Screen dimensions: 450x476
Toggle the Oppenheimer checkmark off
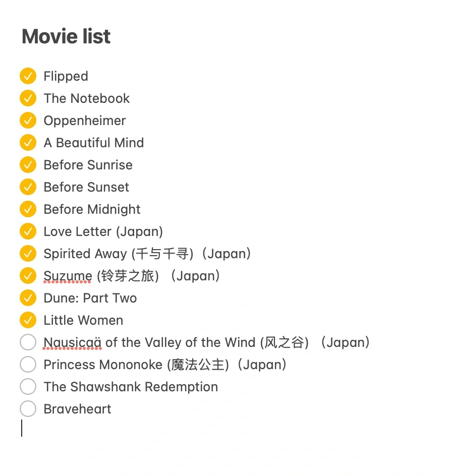(x=28, y=120)
